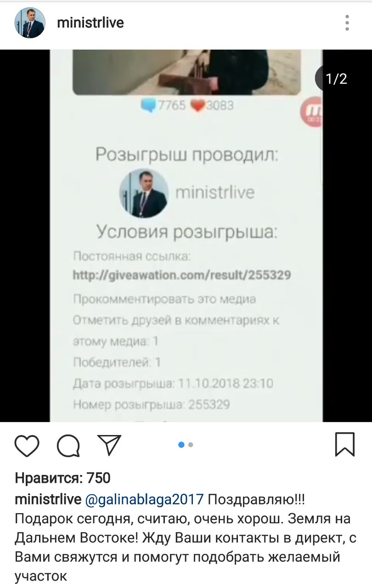Save post with the bookmark icon

pyautogui.click(x=345, y=444)
